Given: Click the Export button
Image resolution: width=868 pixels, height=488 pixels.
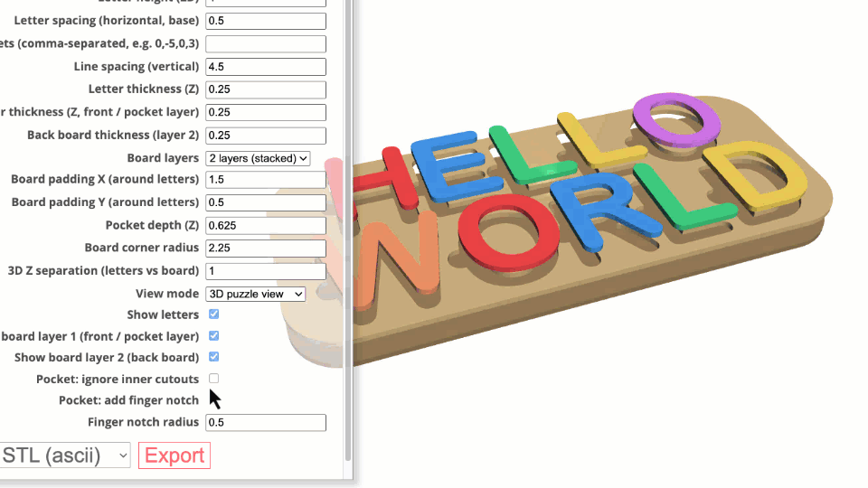Looking at the screenshot, I should [175, 455].
